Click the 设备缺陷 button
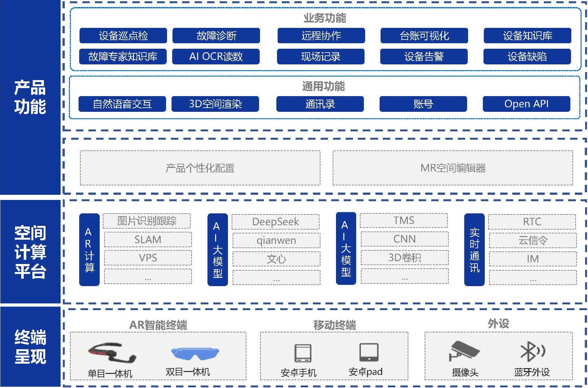 click(x=527, y=57)
